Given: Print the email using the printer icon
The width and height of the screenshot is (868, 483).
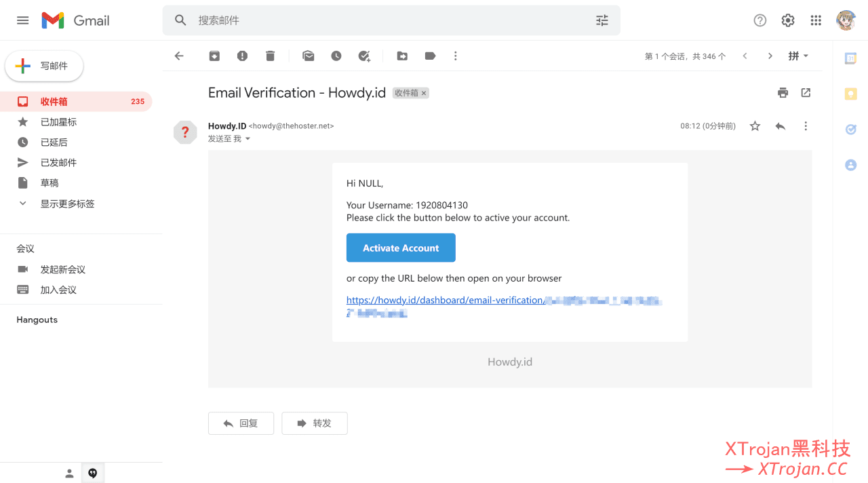Looking at the screenshot, I should (x=783, y=93).
